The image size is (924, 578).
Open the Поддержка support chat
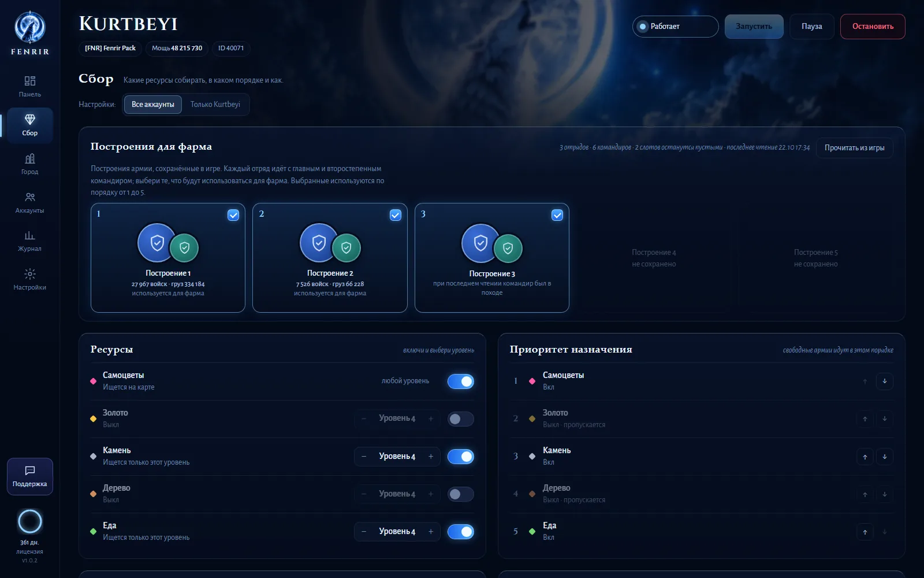(x=30, y=476)
